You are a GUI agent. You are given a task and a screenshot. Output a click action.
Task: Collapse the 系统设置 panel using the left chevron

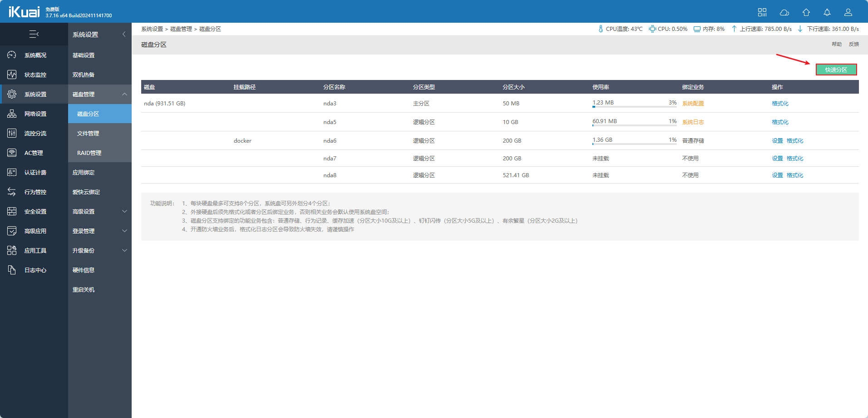coord(124,34)
